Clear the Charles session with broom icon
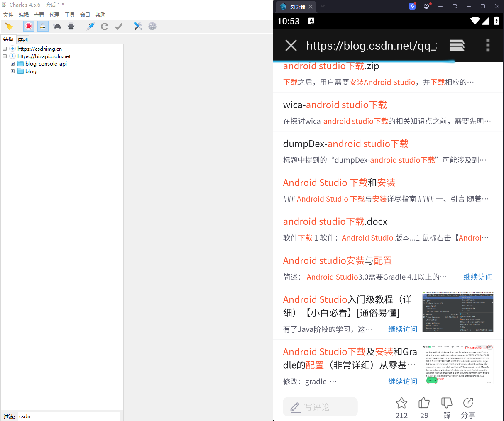The image size is (504, 421). point(9,27)
